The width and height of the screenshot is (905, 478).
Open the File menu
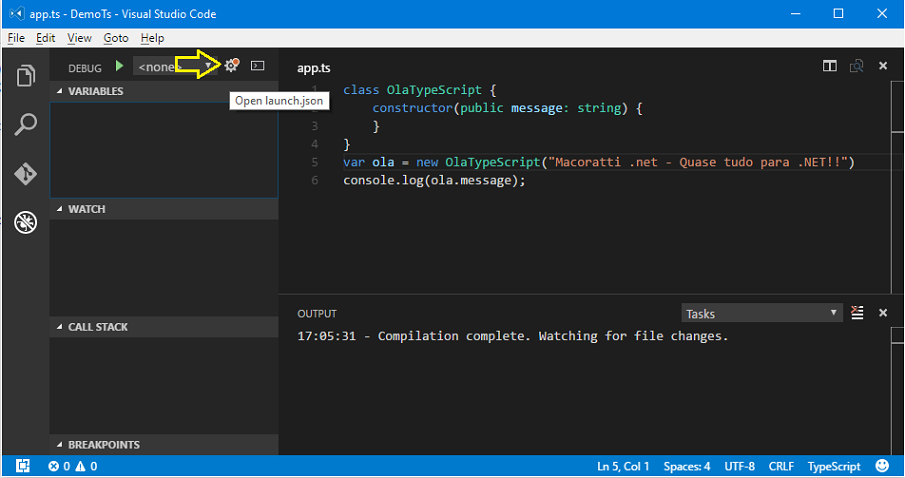tap(16, 38)
